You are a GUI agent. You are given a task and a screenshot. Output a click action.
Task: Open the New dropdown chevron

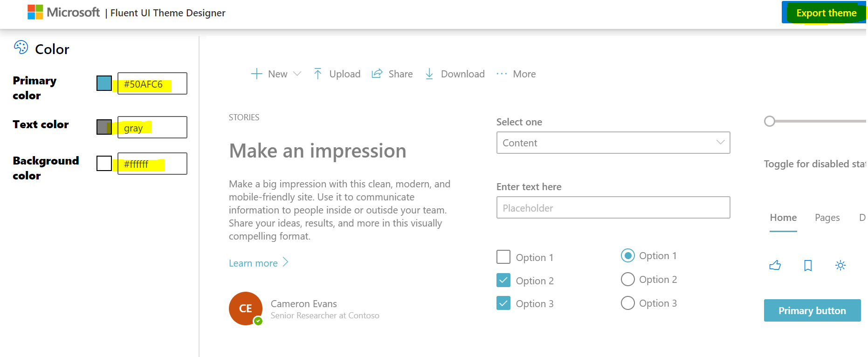click(297, 74)
